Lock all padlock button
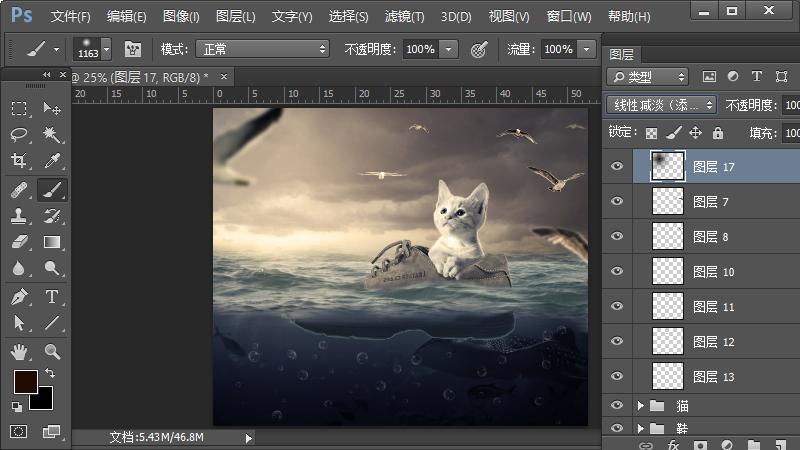This screenshot has height=450, width=800. pos(718,133)
